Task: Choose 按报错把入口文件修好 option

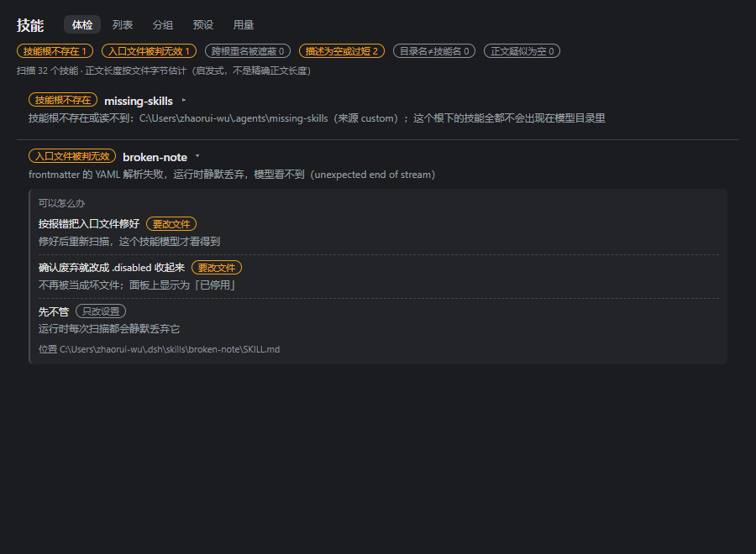Action: [89, 224]
